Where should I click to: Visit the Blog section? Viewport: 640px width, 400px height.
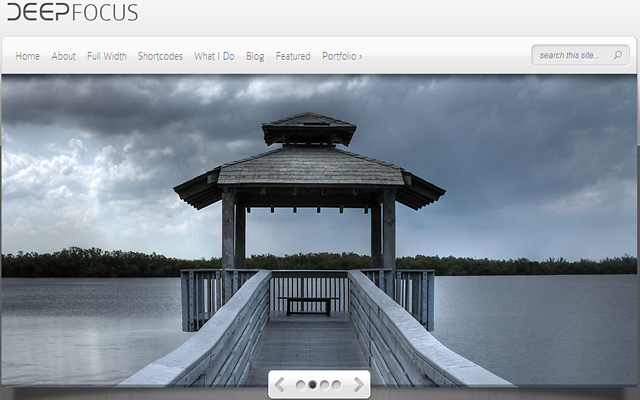(255, 56)
